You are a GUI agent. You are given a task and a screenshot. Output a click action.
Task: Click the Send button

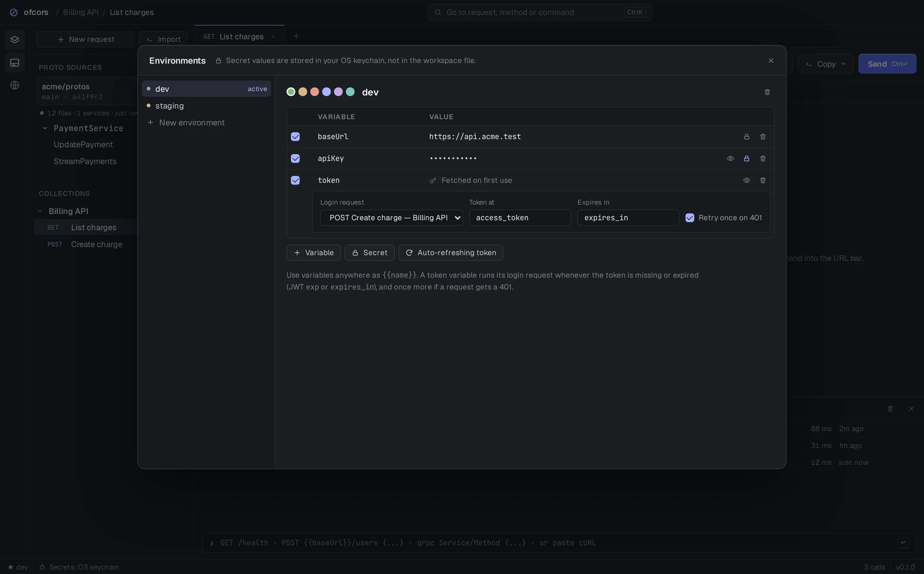click(887, 64)
